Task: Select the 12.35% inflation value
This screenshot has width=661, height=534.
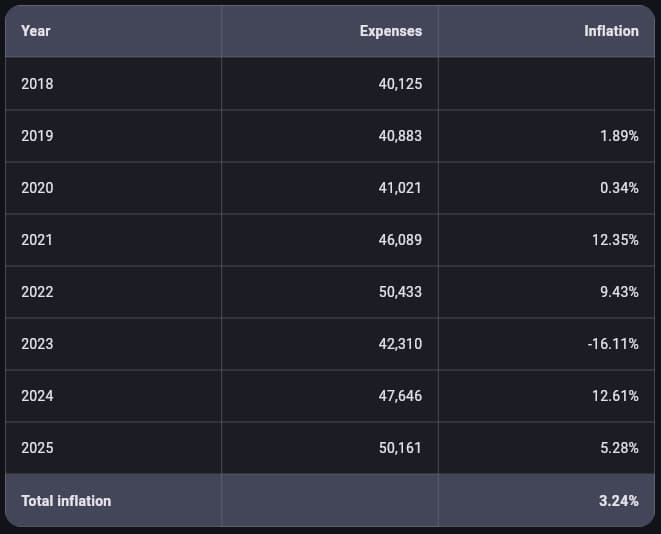Action: click(x=615, y=240)
